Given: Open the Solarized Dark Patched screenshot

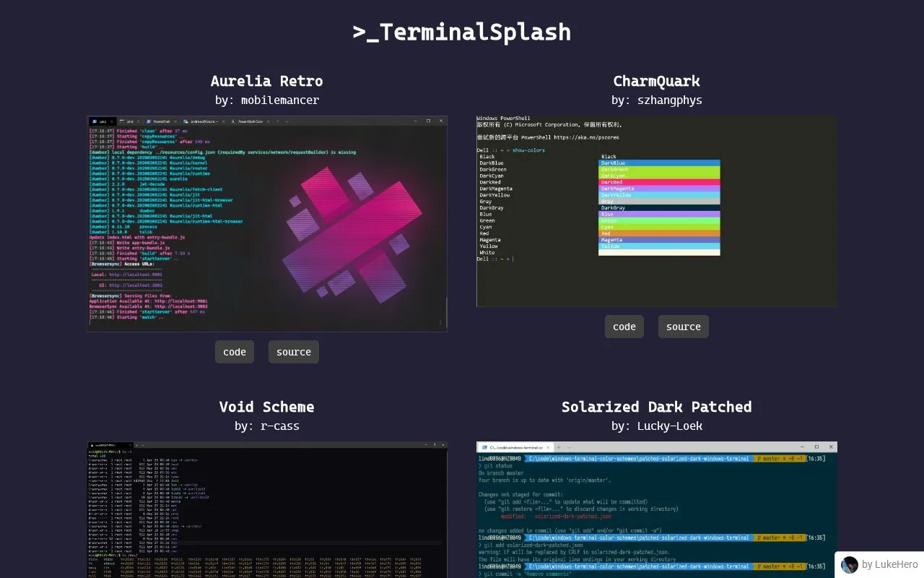Looking at the screenshot, I should (x=657, y=509).
